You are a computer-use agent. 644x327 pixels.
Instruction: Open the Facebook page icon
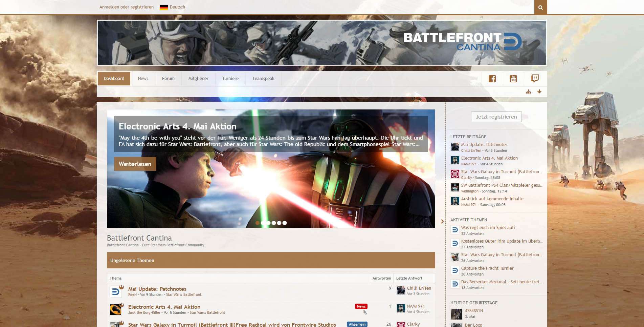pyautogui.click(x=492, y=79)
